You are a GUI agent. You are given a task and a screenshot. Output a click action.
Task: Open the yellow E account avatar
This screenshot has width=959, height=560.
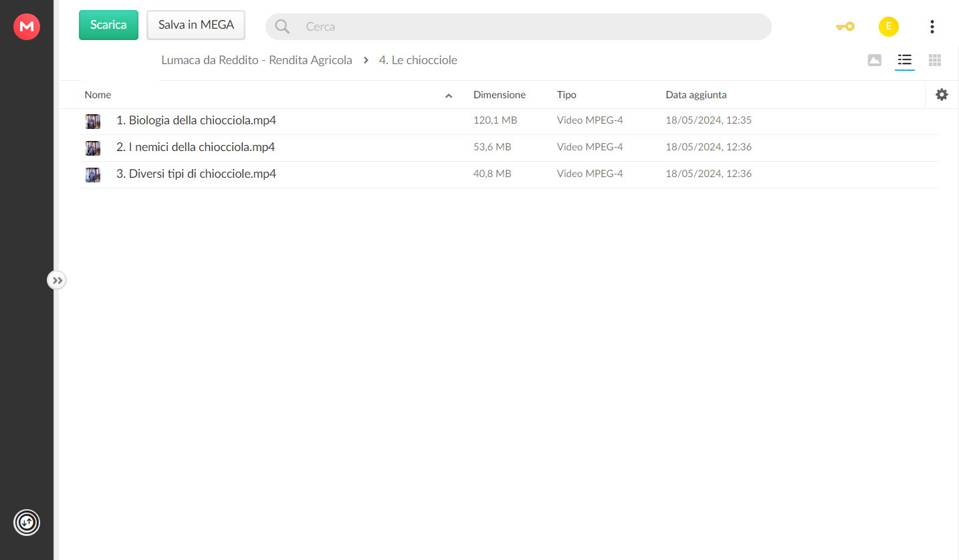point(888,27)
